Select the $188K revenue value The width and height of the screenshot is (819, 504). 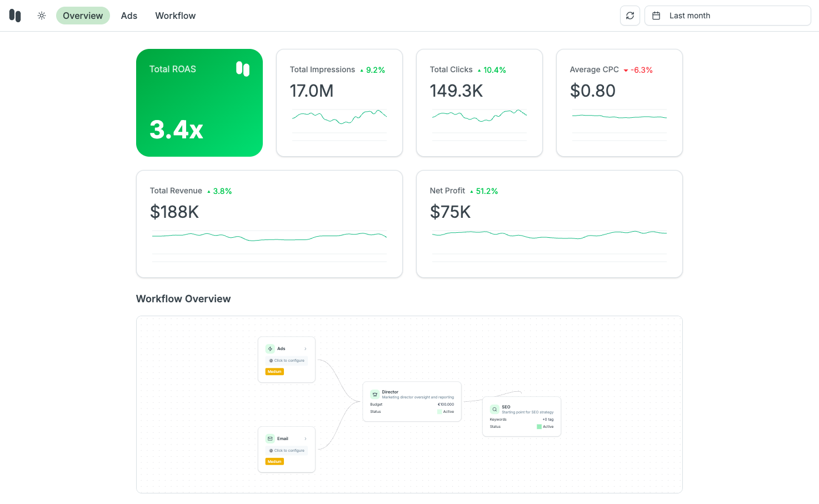pos(174,212)
